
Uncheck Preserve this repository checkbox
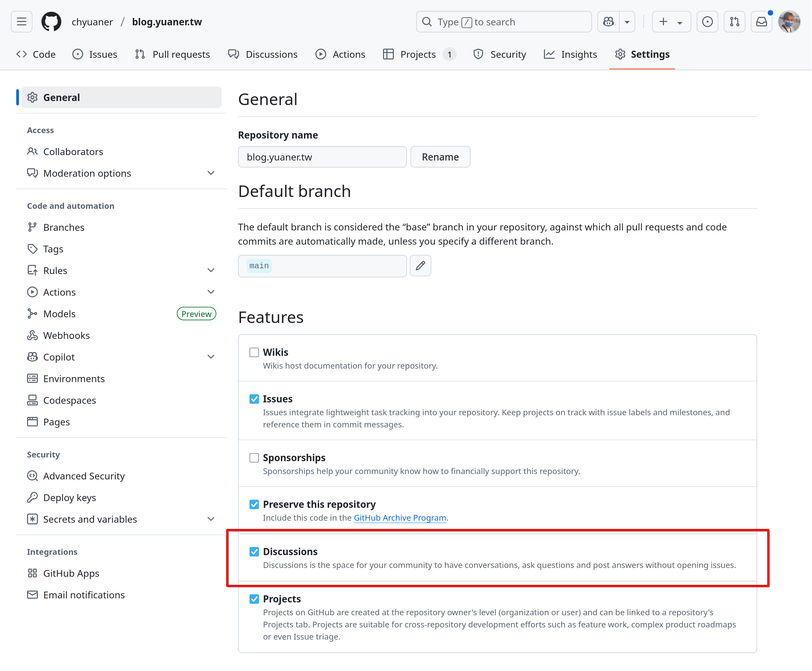(254, 505)
